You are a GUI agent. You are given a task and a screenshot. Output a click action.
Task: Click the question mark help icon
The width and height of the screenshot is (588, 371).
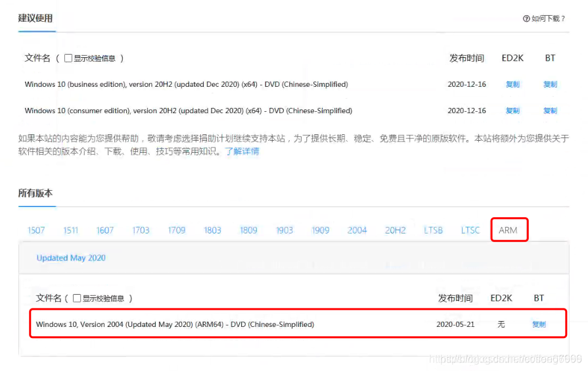526,18
